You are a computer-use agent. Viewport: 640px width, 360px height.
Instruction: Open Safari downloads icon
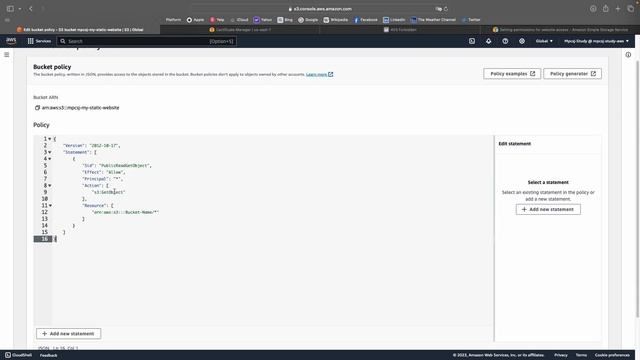click(593, 9)
